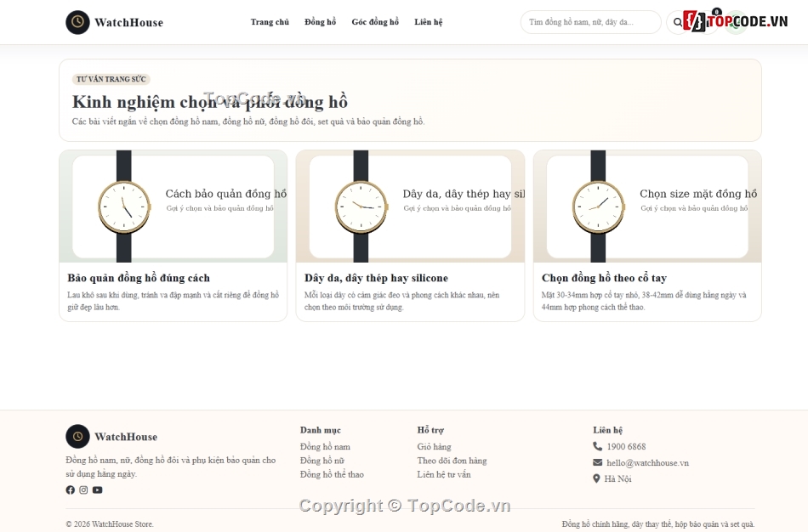Screen dimensions: 808x532
Task: Open the Facebook icon in footer
Action: (x=70, y=490)
